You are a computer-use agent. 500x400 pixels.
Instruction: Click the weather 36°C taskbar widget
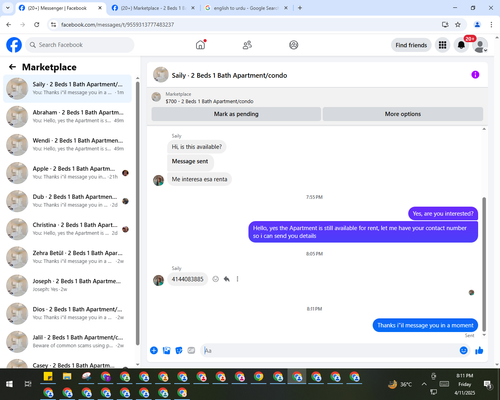[400, 384]
